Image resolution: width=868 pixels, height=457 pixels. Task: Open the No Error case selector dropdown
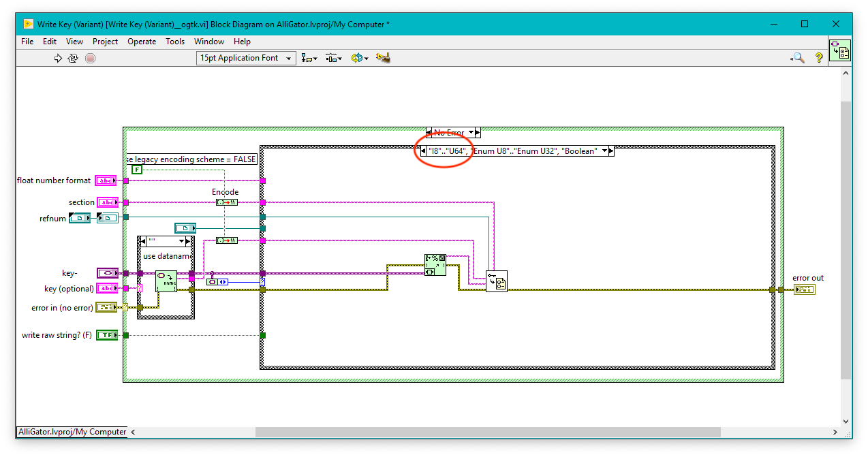(x=472, y=132)
